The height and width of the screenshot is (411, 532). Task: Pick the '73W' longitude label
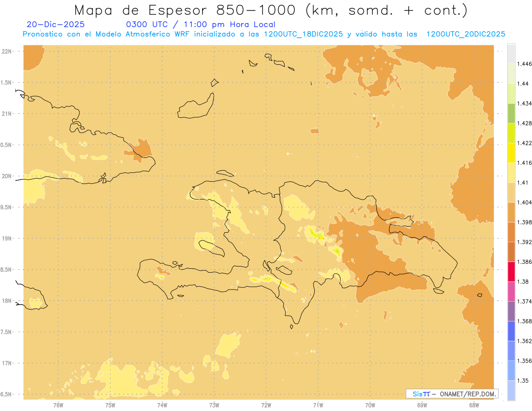click(214, 405)
